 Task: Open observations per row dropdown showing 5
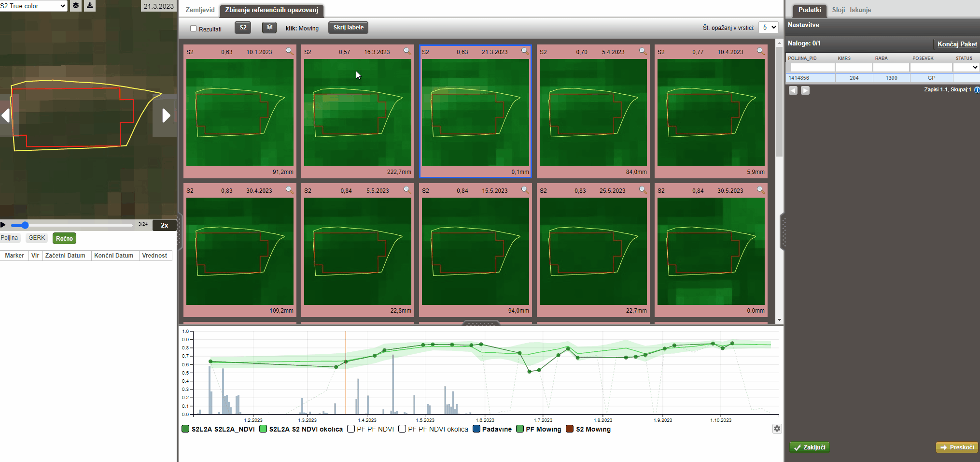click(768, 28)
